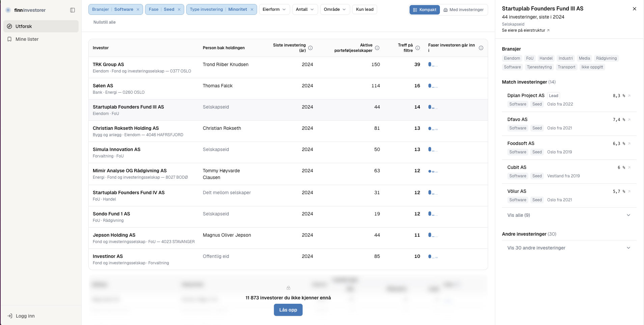Screen dimensions: 644x325
Task: Open Foodsoft AS external link arrow
Action: (x=629, y=144)
